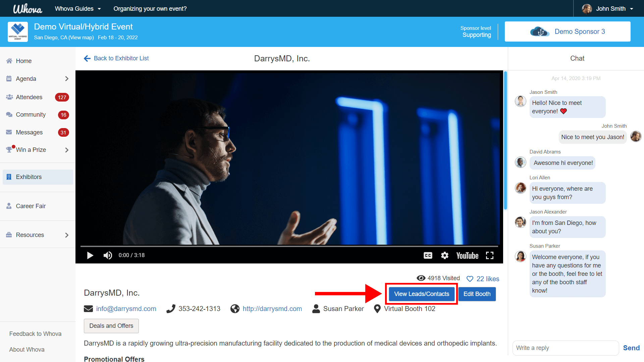This screenshot has height=362, width=644.
Task: Enter fullscreen video mode
Action: point(490,255)
